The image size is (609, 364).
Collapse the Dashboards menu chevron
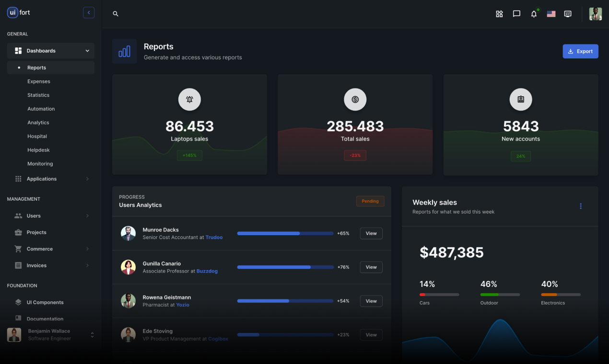point(87,51)
